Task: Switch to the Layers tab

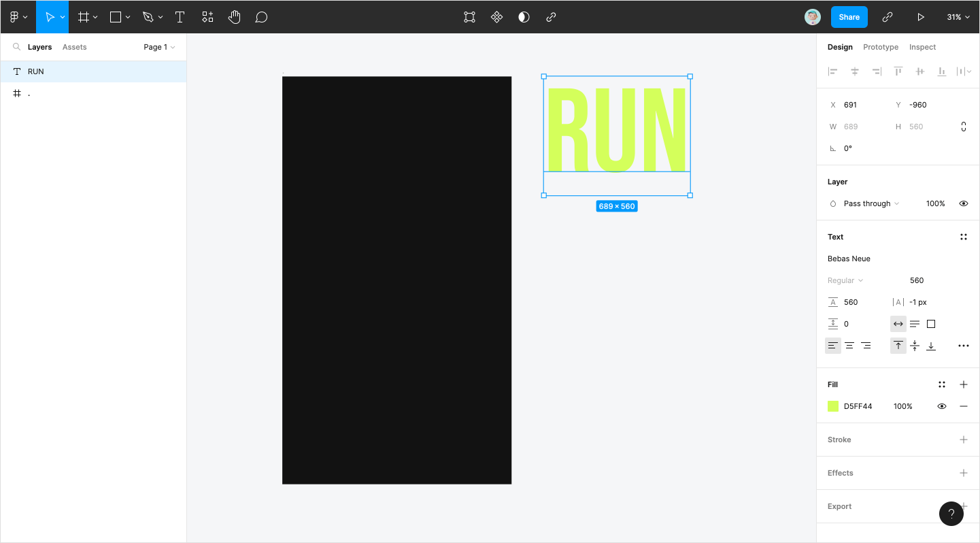Action: [x=40, y=47]
